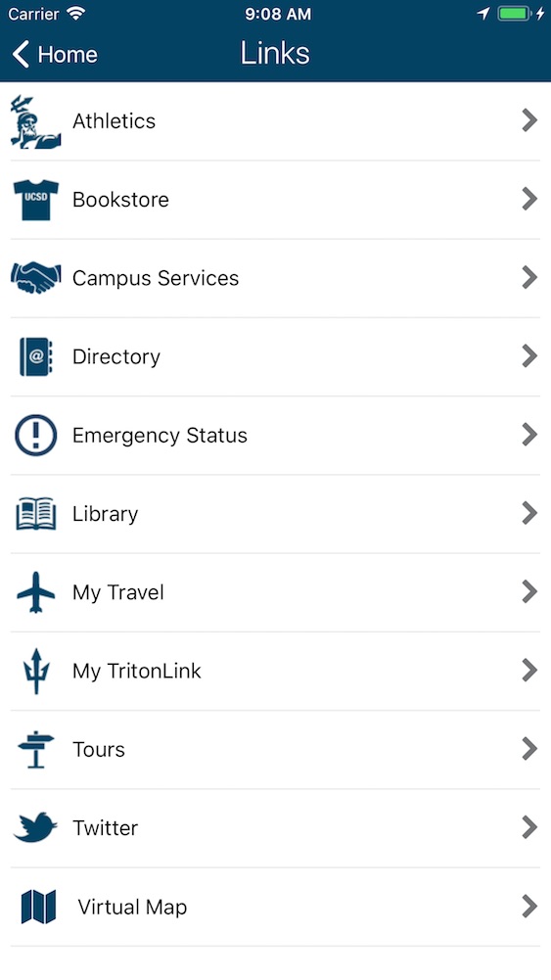
Task: Tap the Twitter bird icon
Action: pos(35,827)
